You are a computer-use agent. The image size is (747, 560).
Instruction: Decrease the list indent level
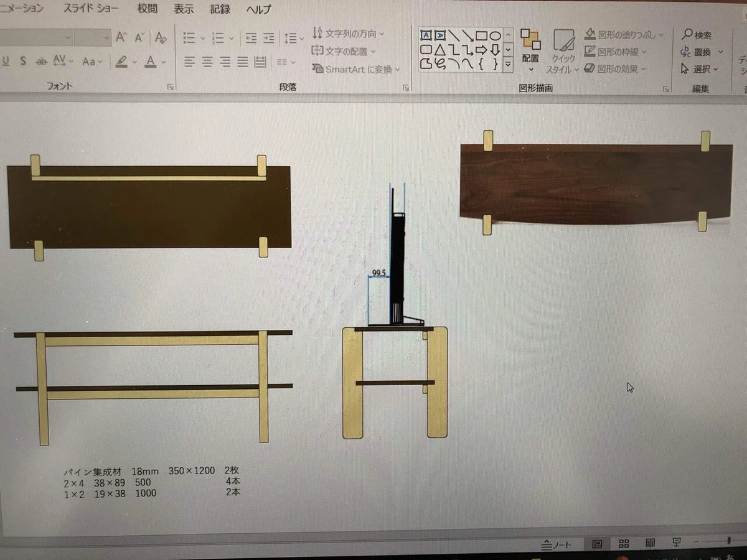pos(251,38)
